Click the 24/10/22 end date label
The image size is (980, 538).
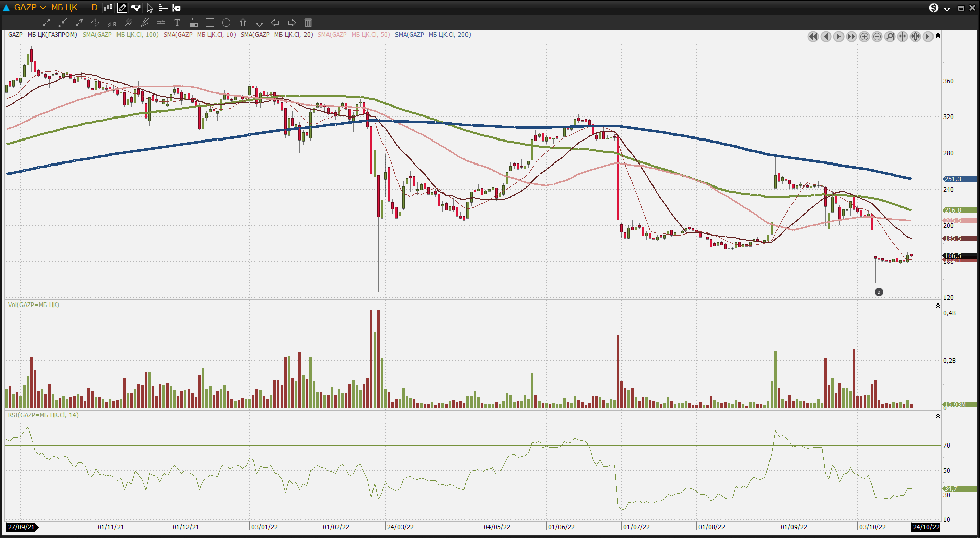(x=926, y=527)
